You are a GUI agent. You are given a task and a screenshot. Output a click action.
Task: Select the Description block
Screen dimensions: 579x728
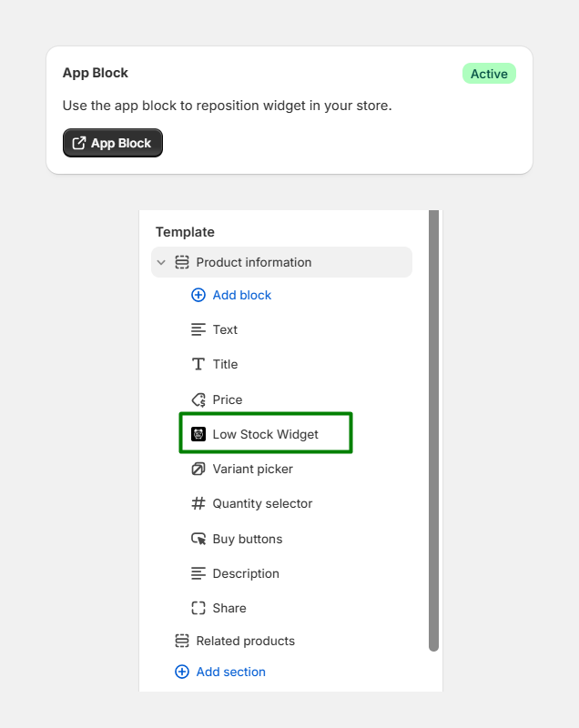pos(246,574)
